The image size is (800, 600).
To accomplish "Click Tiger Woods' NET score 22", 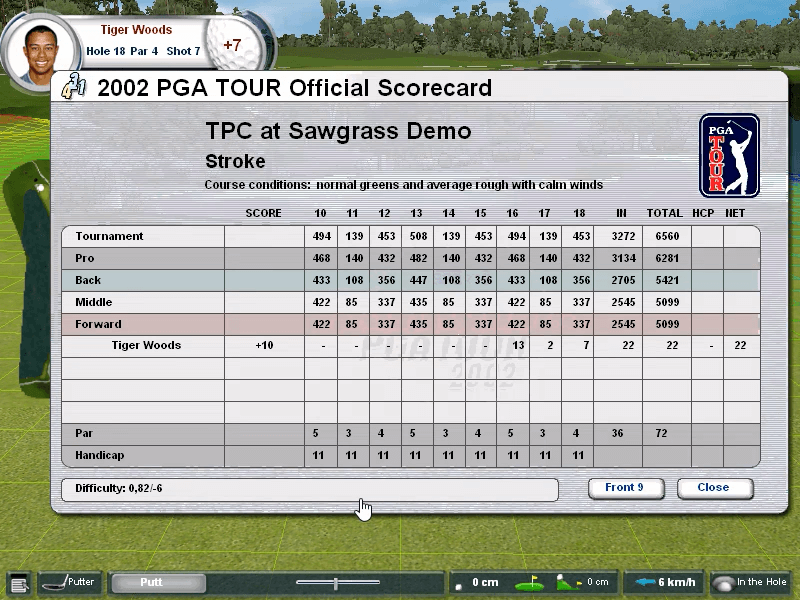I will [740, 345].
